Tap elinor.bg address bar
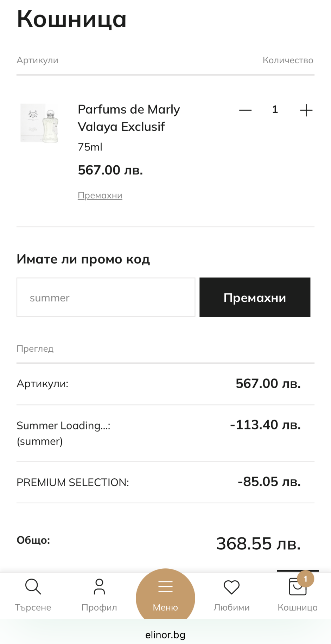This screenshot has width=331, height=644. pyautogui.click(x=165, y=635)
